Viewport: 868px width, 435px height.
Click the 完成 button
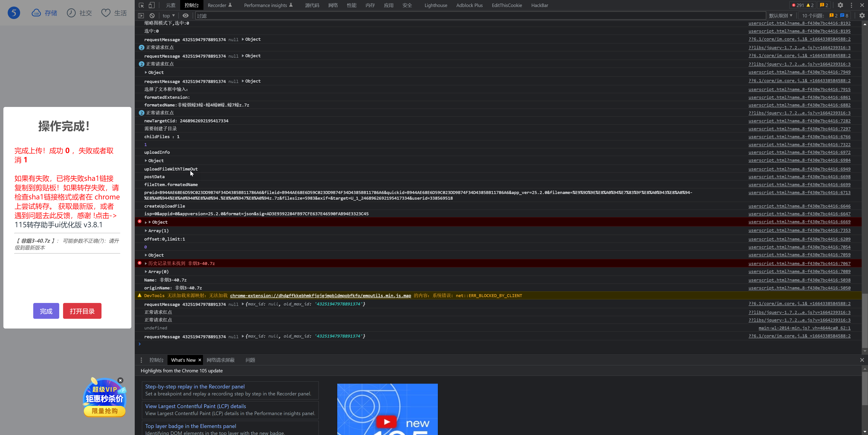pyautogui.click(x=46, y=311)
